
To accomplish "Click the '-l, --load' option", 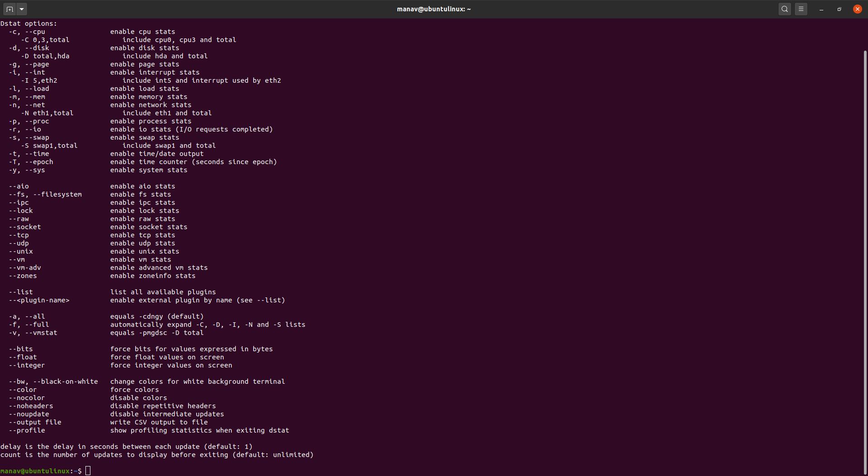I will (x=29, y=89).
